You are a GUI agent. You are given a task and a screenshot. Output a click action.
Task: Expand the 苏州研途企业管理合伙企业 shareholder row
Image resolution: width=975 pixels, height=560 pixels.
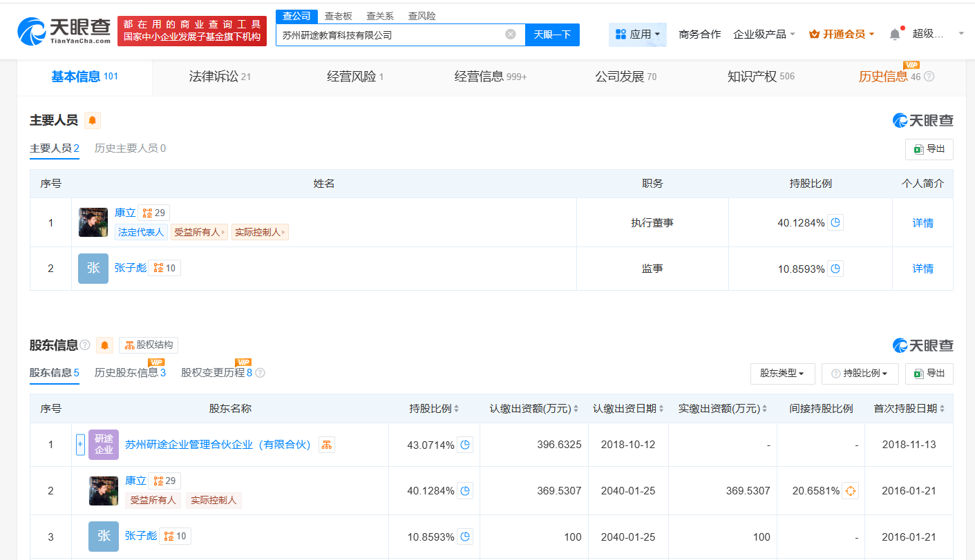click(x=80, y=445)
